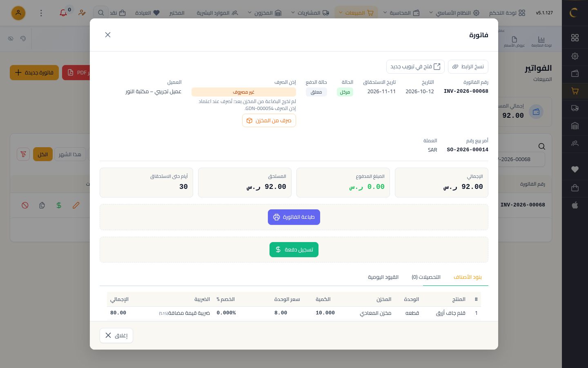588x368 pixels.
Task: Open invoice in new tab (فتح في تبويب جديد)
Action: point(415,67)
